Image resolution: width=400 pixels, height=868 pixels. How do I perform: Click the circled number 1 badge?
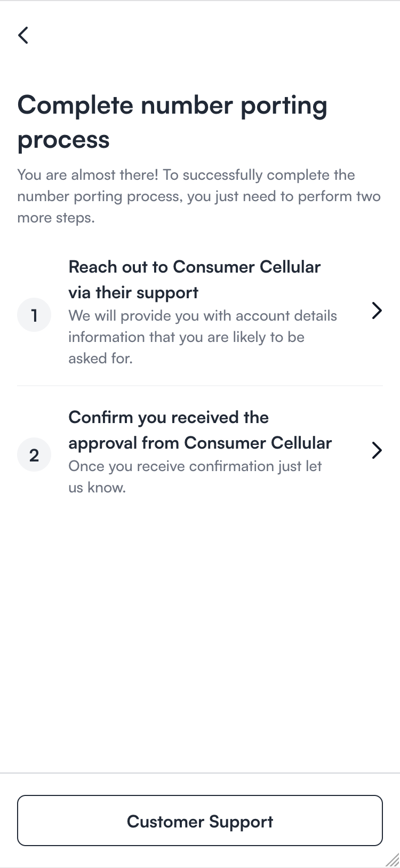(34, 315)
